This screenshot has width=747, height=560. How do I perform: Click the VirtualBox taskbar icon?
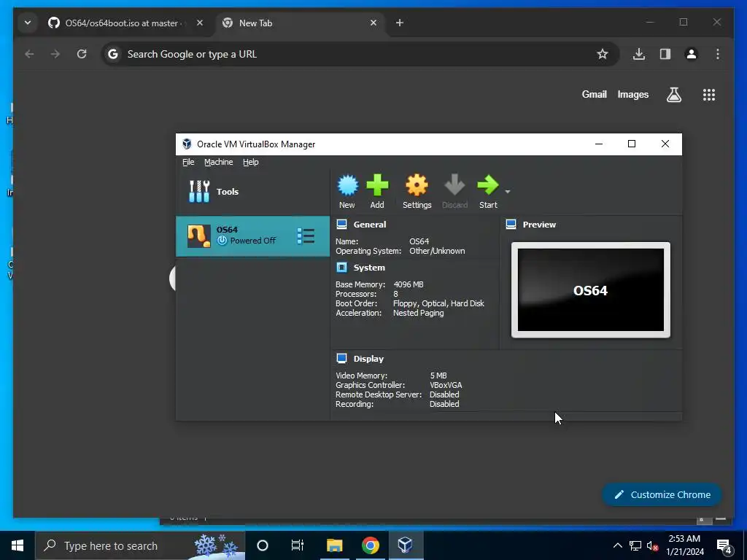[x=406, y=545]
